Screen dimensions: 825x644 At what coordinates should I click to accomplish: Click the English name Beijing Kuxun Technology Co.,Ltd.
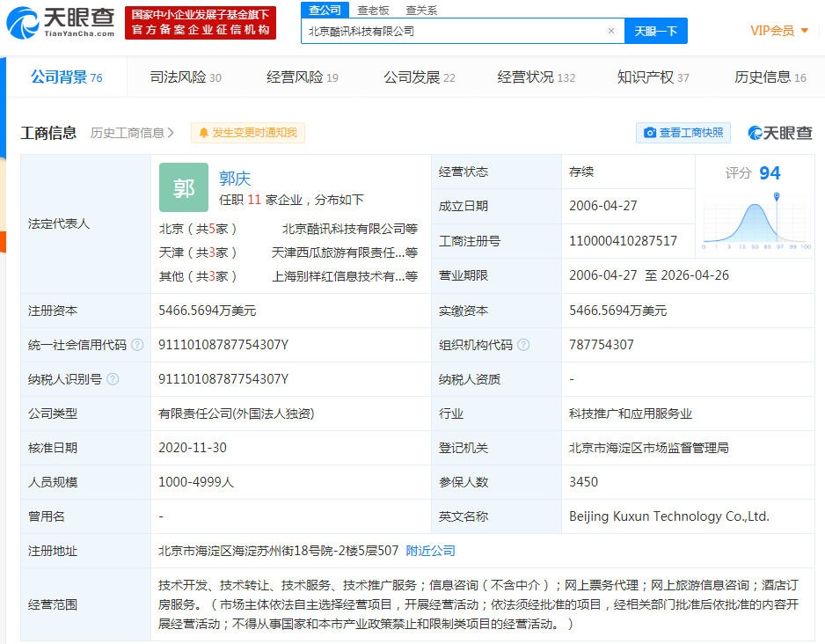(669, 516)
